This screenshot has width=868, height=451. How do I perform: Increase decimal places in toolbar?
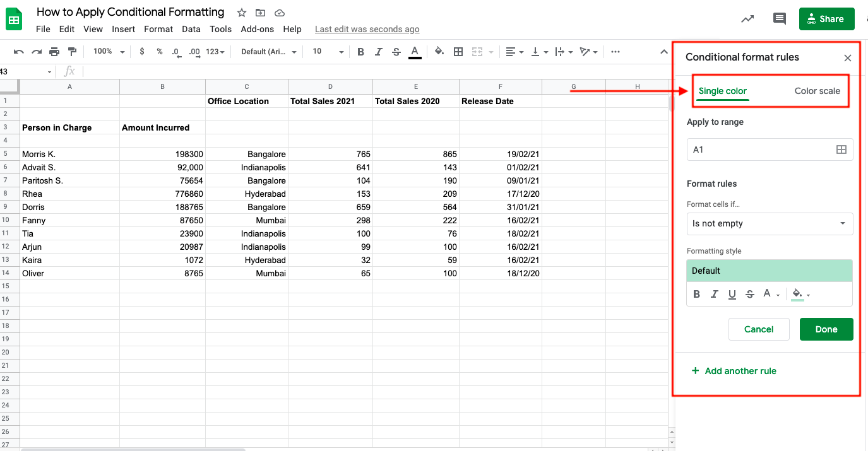[x=194, y=52]
